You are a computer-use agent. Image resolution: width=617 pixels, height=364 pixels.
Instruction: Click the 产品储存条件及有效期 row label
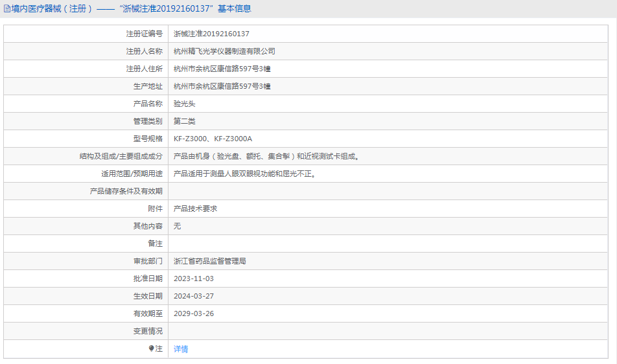[x=126, y=191]
